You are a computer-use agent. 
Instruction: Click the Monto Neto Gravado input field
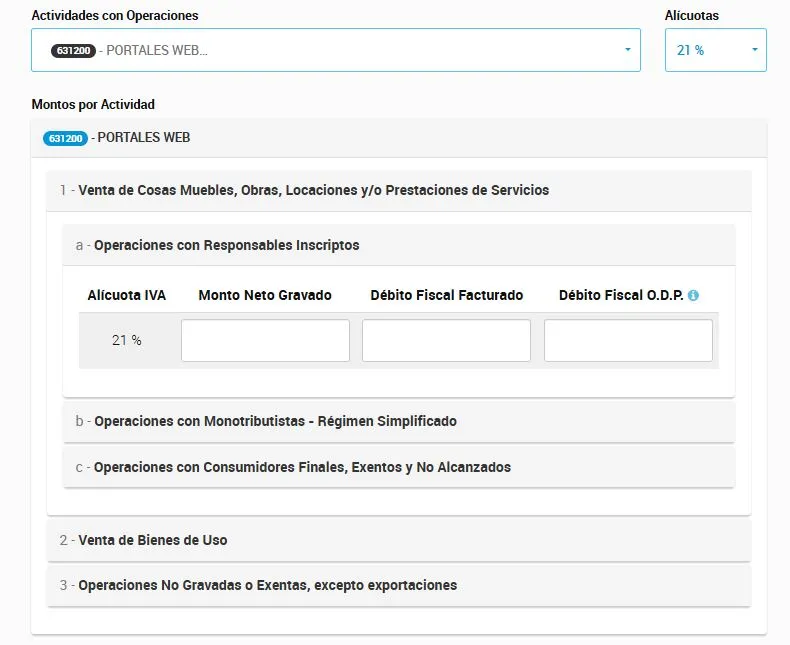(x=265, y=340)
